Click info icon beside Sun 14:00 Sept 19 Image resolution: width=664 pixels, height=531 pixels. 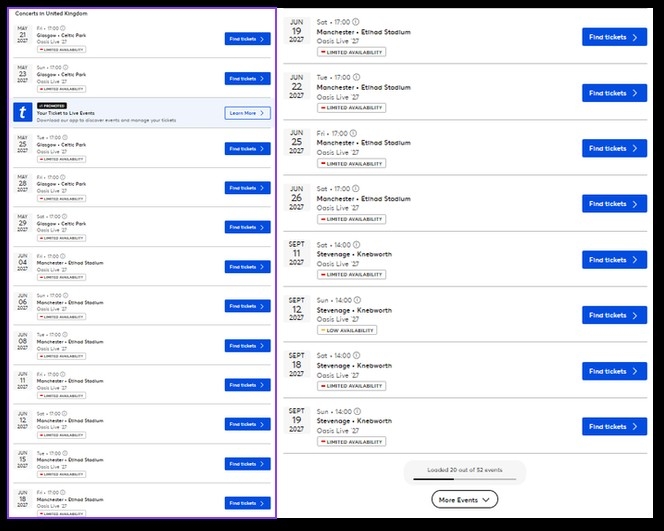(x=357, y=411)
